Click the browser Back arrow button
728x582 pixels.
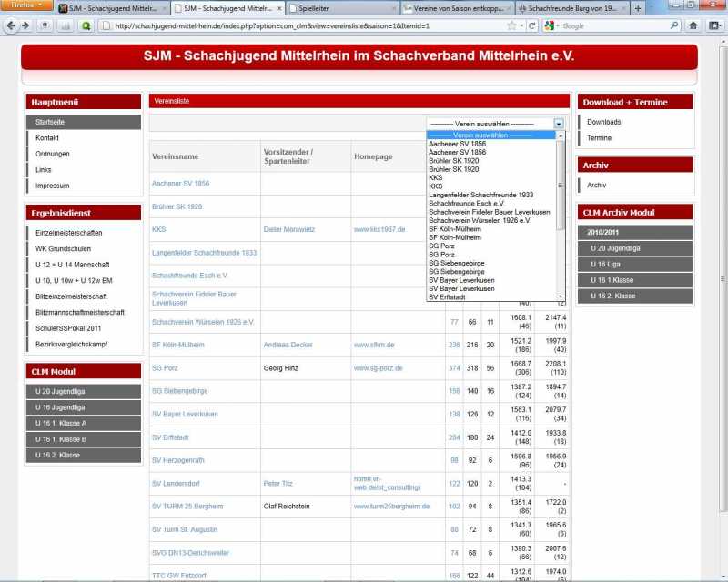pyautogui.click(x=11, y=25)
